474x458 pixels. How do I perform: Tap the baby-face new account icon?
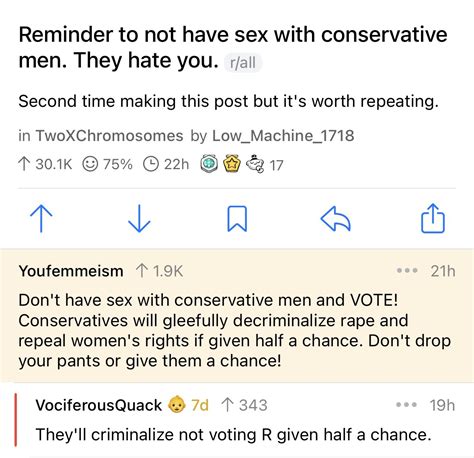pyautogui.click(x=176, y=405)
